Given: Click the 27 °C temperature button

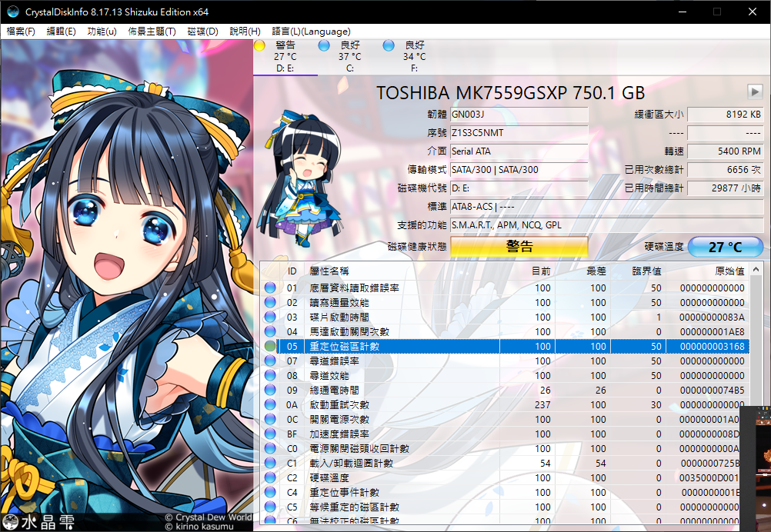Looking at the screenshot, I should coord(726,247).
